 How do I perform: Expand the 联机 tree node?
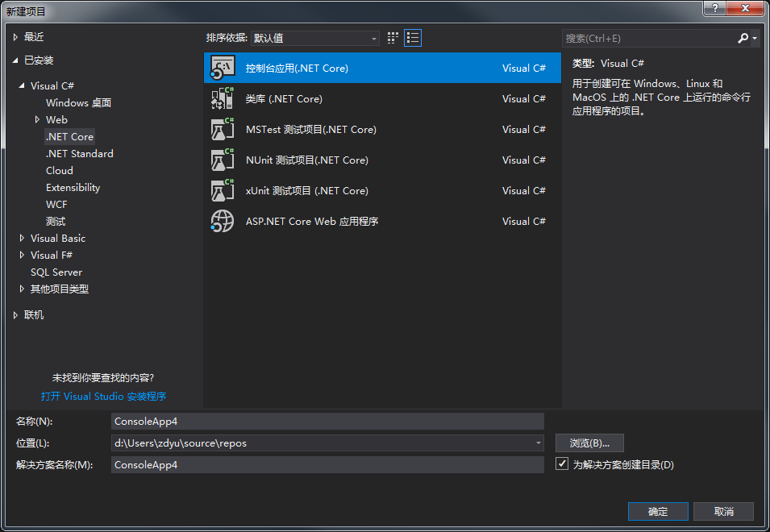tap(15, 315)
